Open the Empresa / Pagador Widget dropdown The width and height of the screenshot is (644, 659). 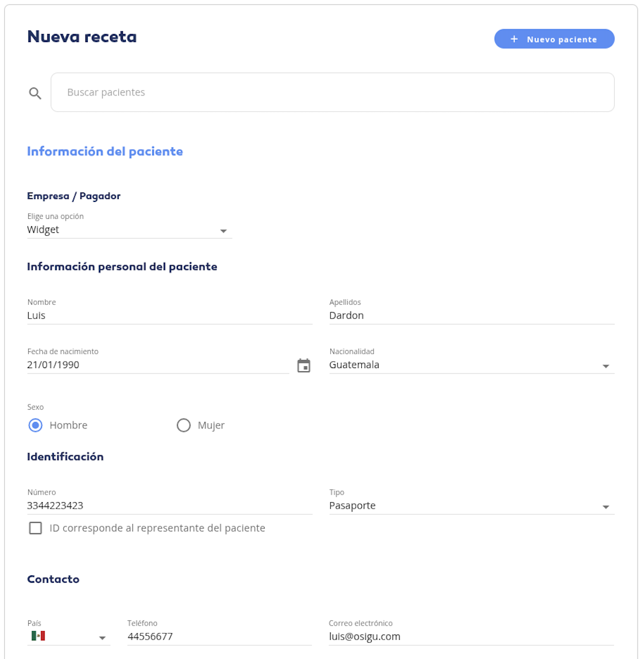point(129,230)
